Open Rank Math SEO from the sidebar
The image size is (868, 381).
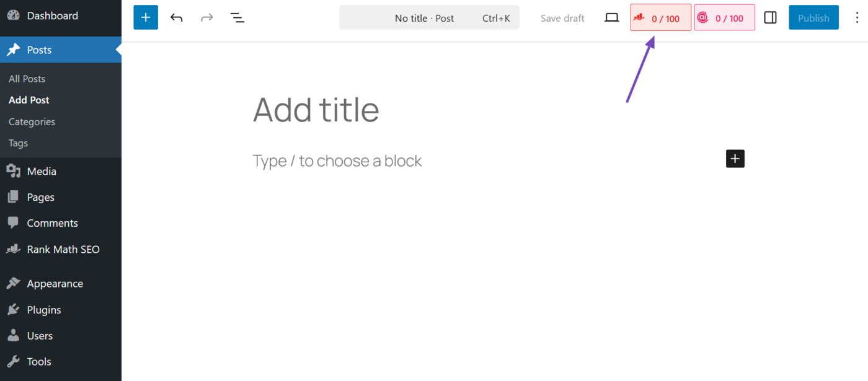coord(63,249)
